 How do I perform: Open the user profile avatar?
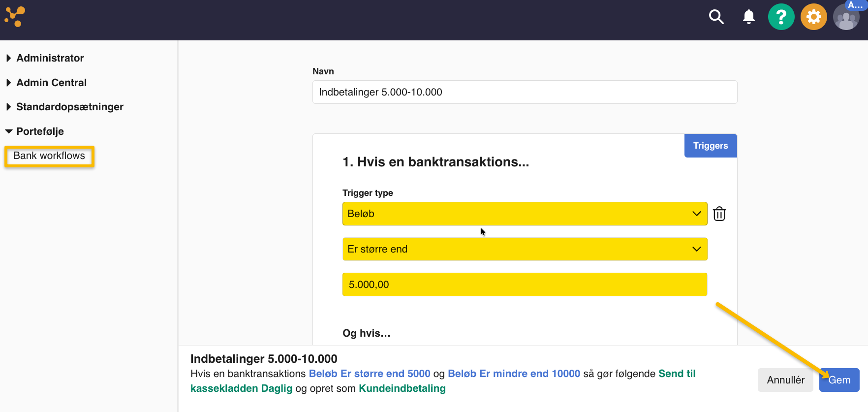(x=846, y=18)
